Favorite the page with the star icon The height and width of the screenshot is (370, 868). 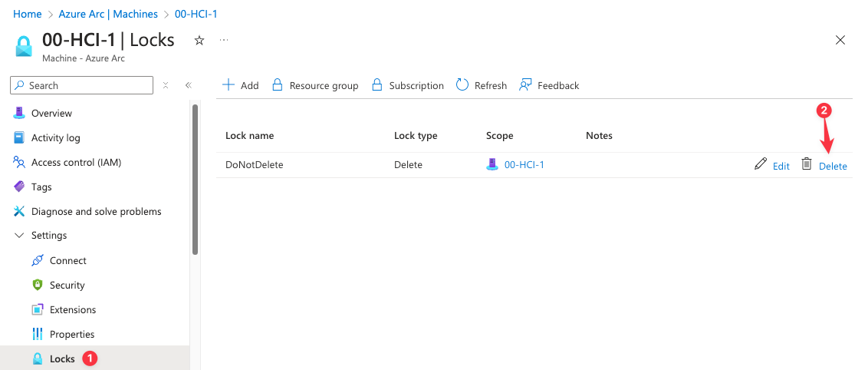pyautogui.click(x=199, y=41)
